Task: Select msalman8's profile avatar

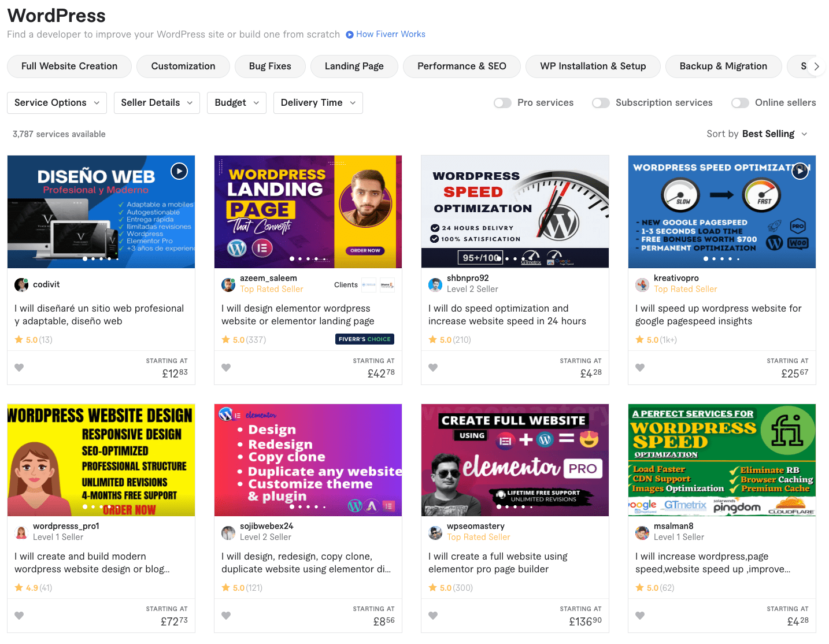Action: tap(642, 532)
